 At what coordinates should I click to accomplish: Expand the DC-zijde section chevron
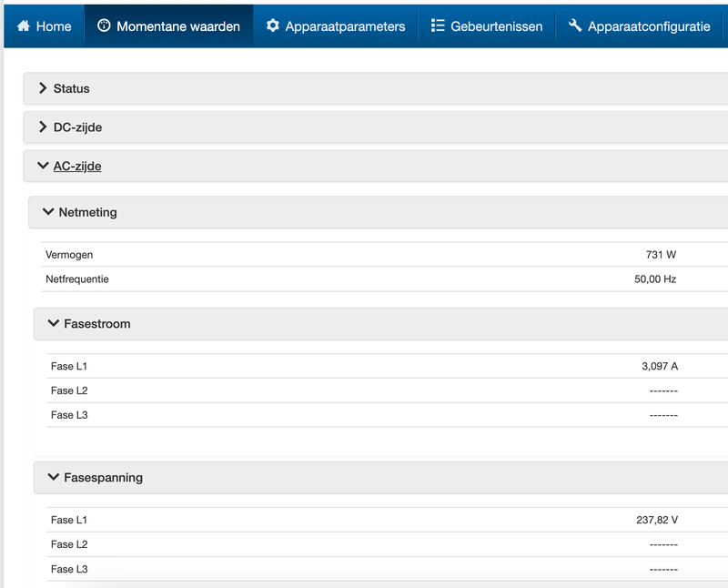[x=42, y=127]
